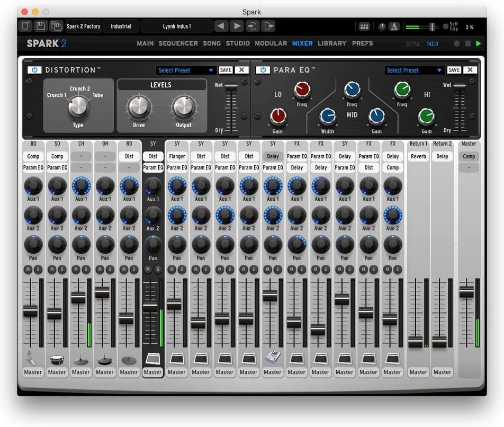Click the BD kick pedal instrument icon

pyautogui.click(x=31, y=358)
